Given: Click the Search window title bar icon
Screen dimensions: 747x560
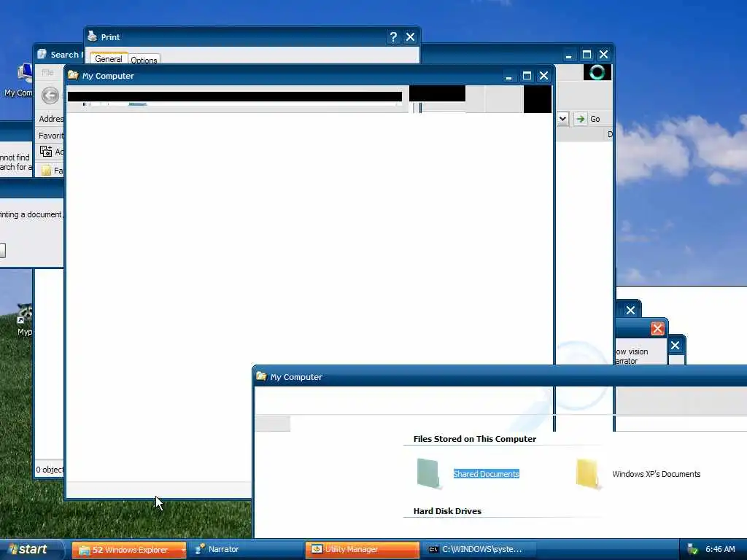Looking at the screenshot, I should coord(42,54).
